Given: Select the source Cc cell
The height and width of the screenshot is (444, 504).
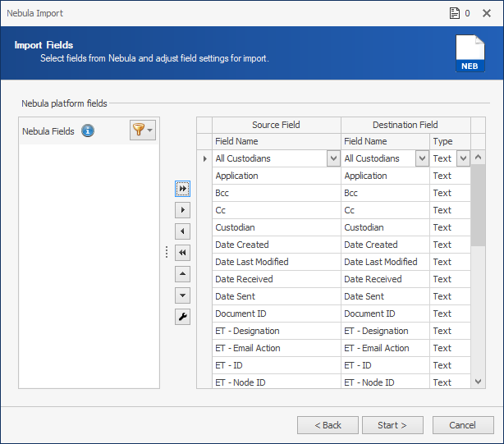Looking at the screenshot, I should click(277, 210).
